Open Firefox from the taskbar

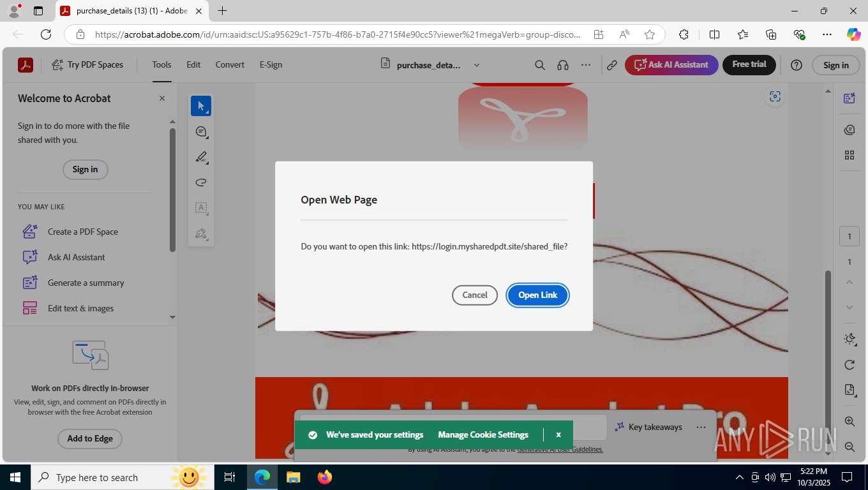[x=325, y=477]
